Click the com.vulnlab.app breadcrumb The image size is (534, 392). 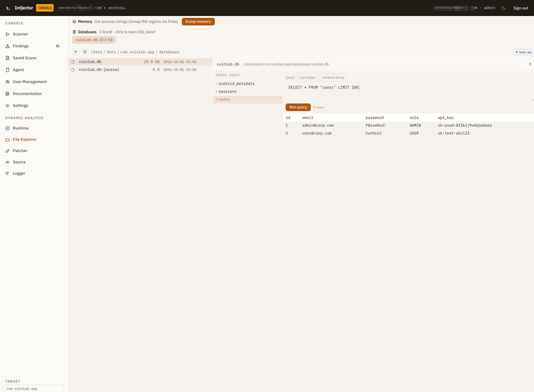coord(137,52)
